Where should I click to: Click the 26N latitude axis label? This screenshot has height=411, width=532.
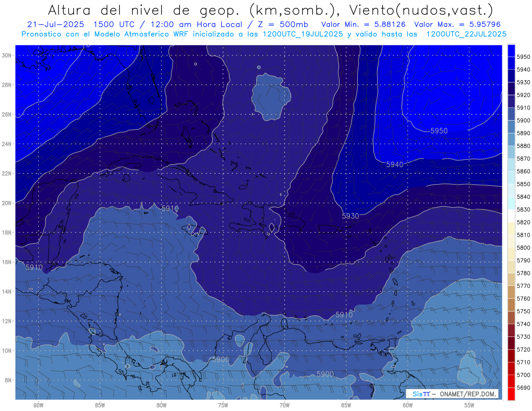point(7,114)
